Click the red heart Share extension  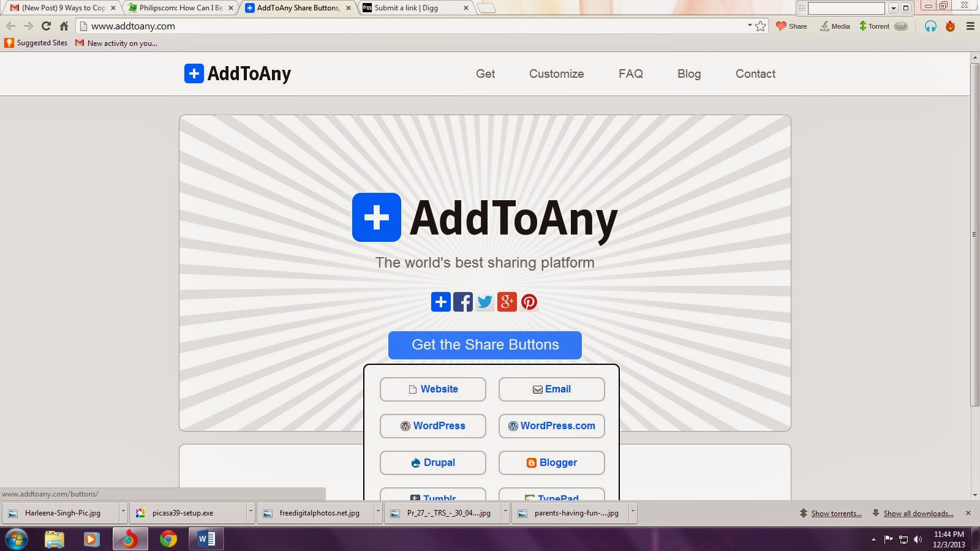coord(791,26)
